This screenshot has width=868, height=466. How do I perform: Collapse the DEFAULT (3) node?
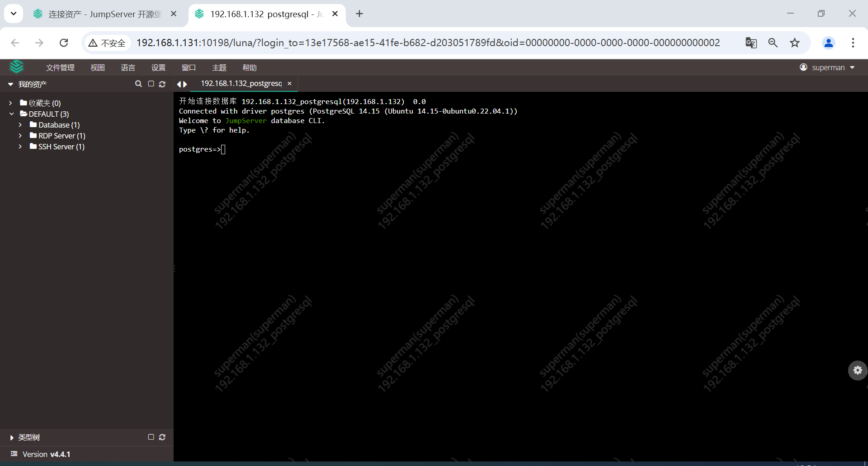coord(11,114)
